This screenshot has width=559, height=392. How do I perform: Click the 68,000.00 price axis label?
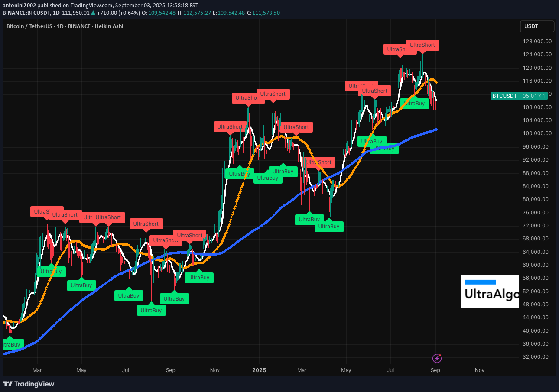536,239
